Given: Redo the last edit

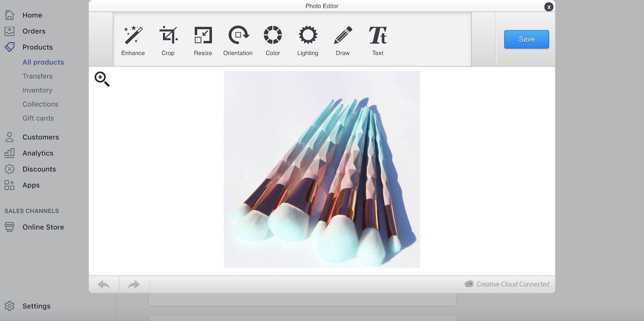Looking at the screenshot, I should (x=134, y=285).
